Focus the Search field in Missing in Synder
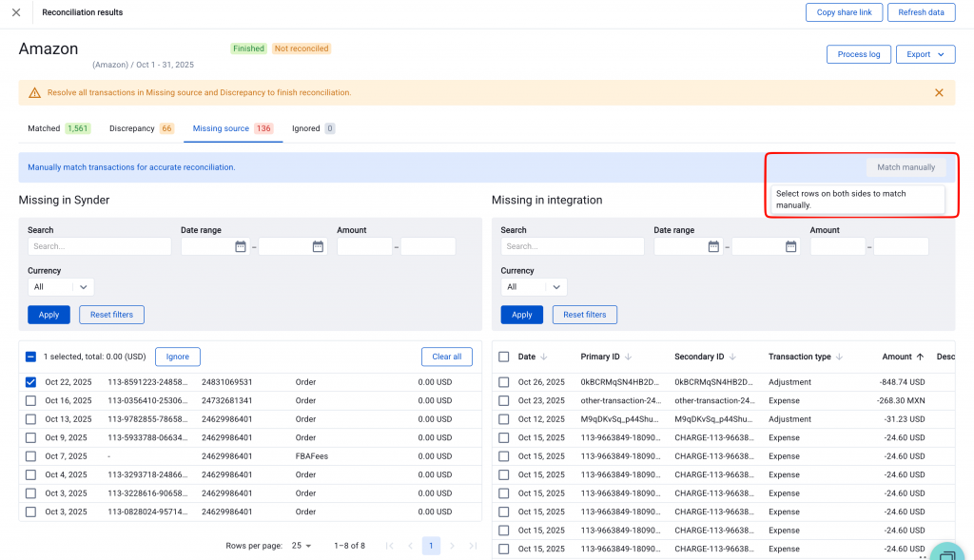 (x=99, y=246)
